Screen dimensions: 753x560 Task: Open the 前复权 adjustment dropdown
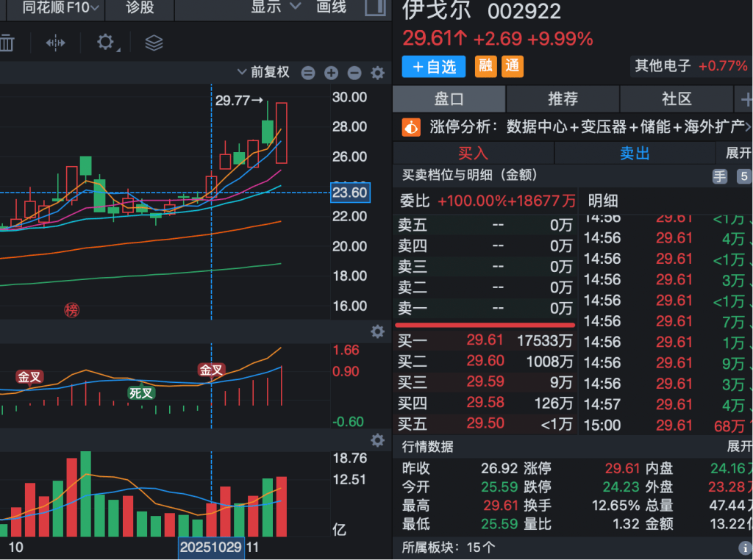(263, 72)
